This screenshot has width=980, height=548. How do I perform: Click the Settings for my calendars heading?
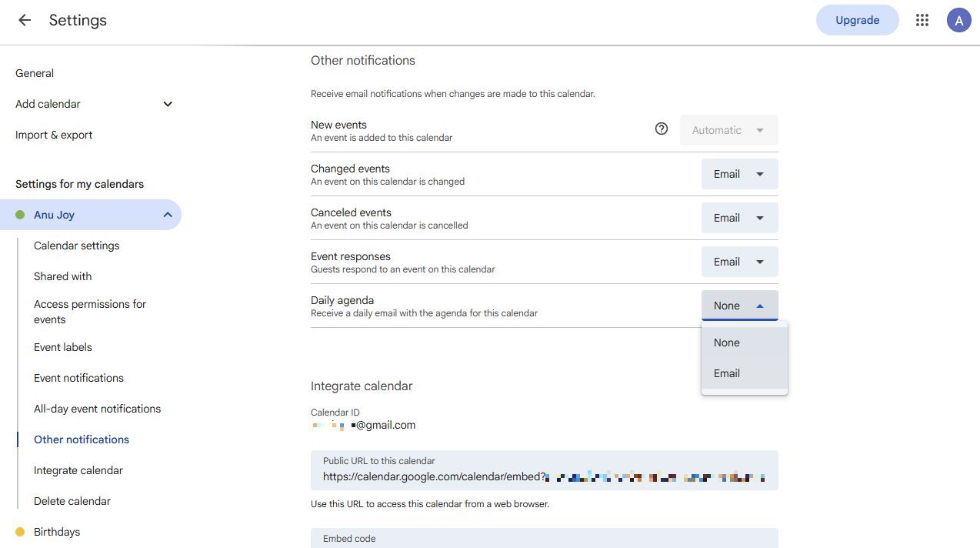tap(79, 184)
